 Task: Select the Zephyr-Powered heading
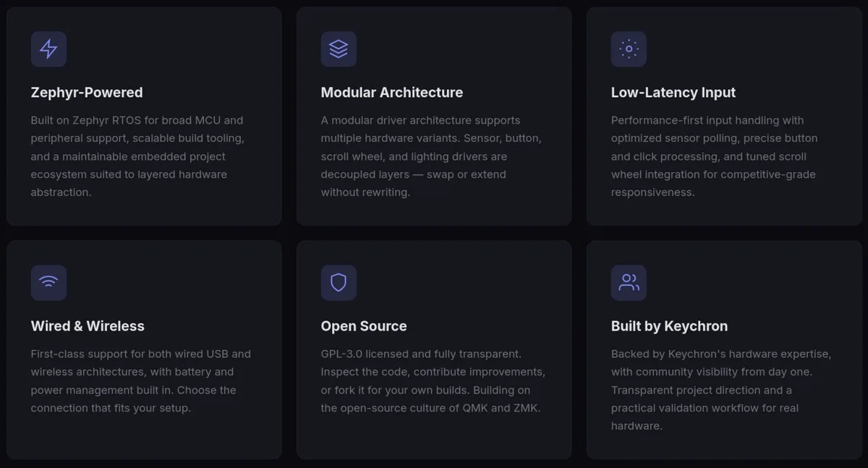click(x=87, y=93)
